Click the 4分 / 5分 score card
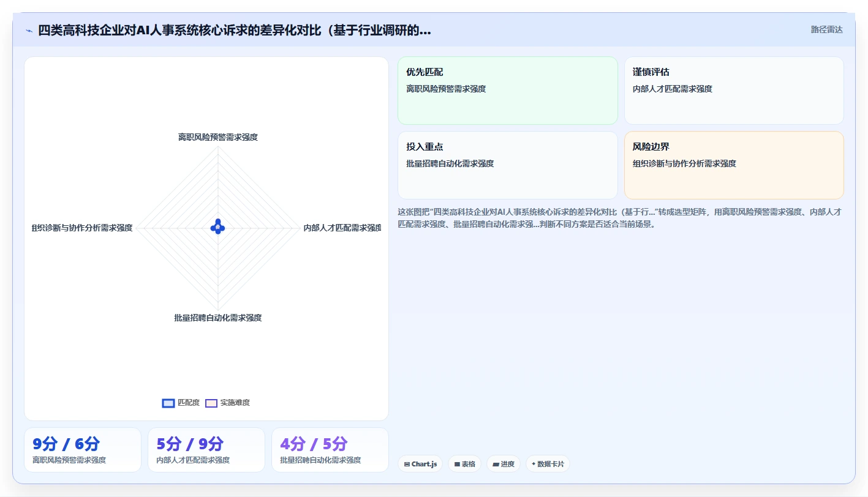 click(330, 450)
